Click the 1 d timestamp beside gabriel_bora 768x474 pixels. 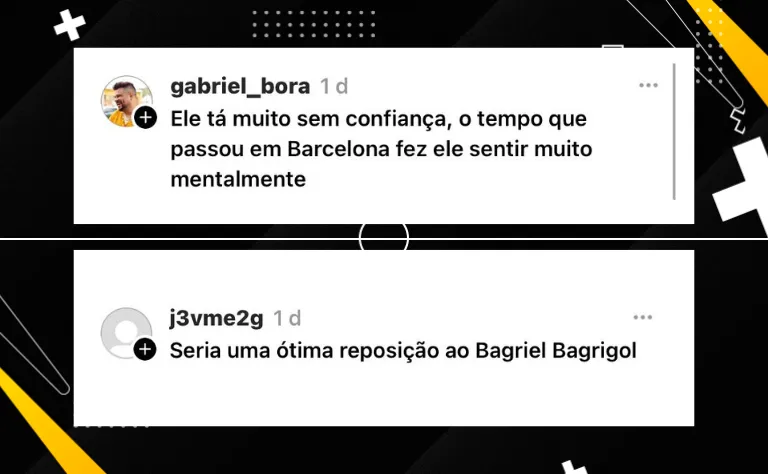pos(334,86)
